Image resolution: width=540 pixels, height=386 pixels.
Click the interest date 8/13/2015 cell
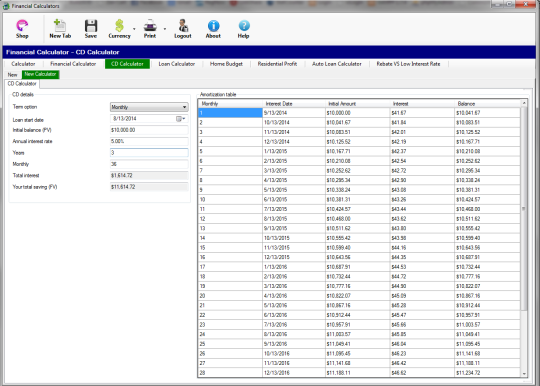293,219
